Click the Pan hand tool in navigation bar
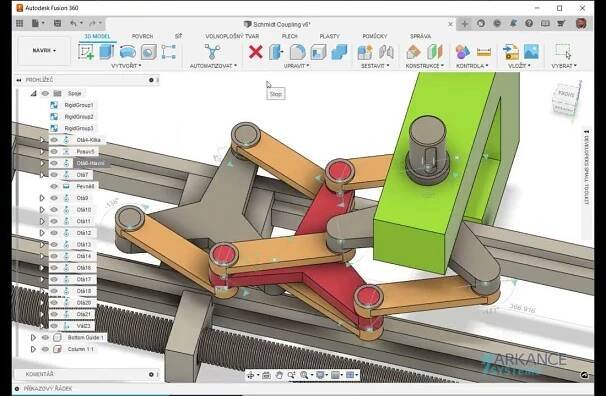This screenshot has height=396, width=606. click(x=279, y=375)
